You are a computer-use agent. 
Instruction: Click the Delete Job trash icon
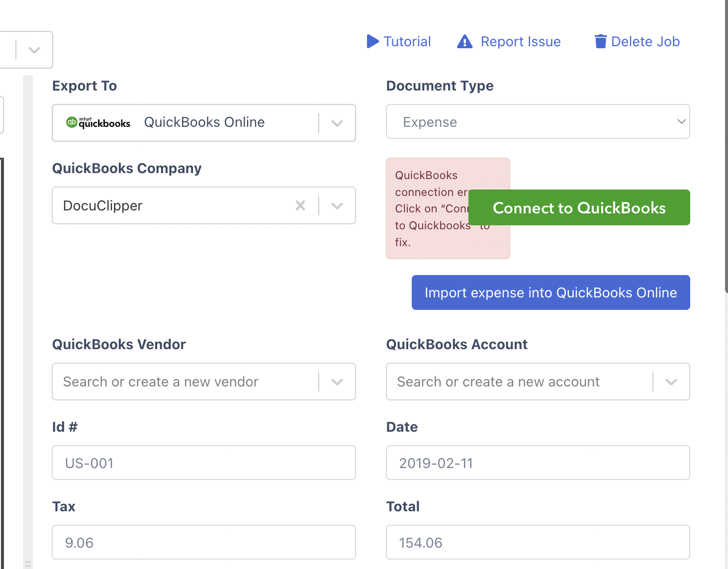tap(600, 42)
